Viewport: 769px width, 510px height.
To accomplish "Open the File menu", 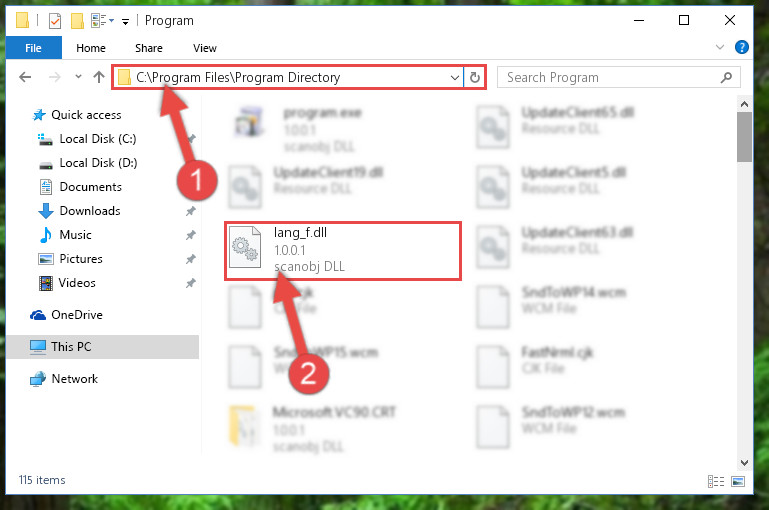I will click(x=33, y=48).
